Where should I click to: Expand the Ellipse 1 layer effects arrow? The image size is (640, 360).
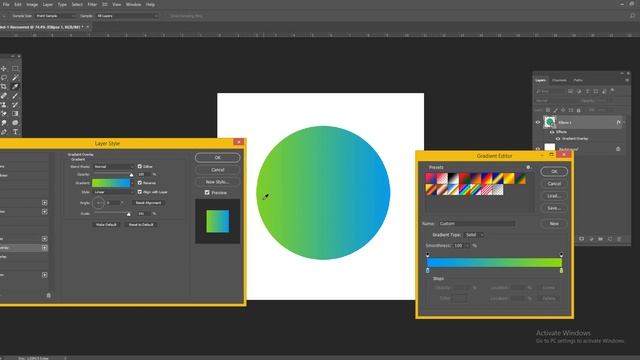(624, 122)
